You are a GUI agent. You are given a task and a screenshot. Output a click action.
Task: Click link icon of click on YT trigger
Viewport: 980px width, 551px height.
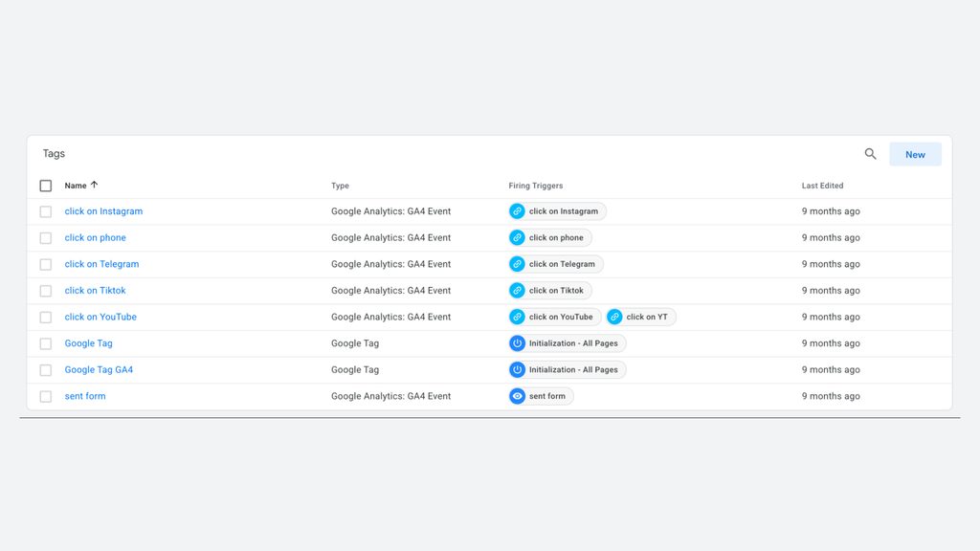pyautogui.click(x=614, y=317)
